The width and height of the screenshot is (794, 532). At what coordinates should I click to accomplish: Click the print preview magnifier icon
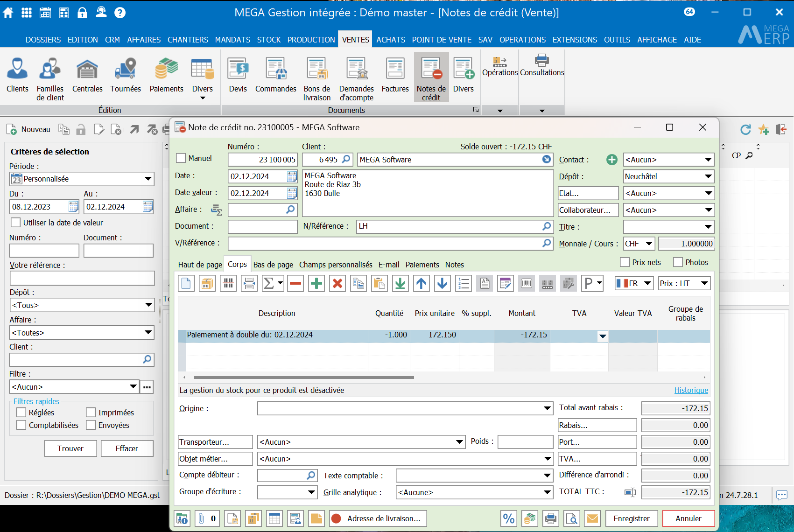pos(572,518)
